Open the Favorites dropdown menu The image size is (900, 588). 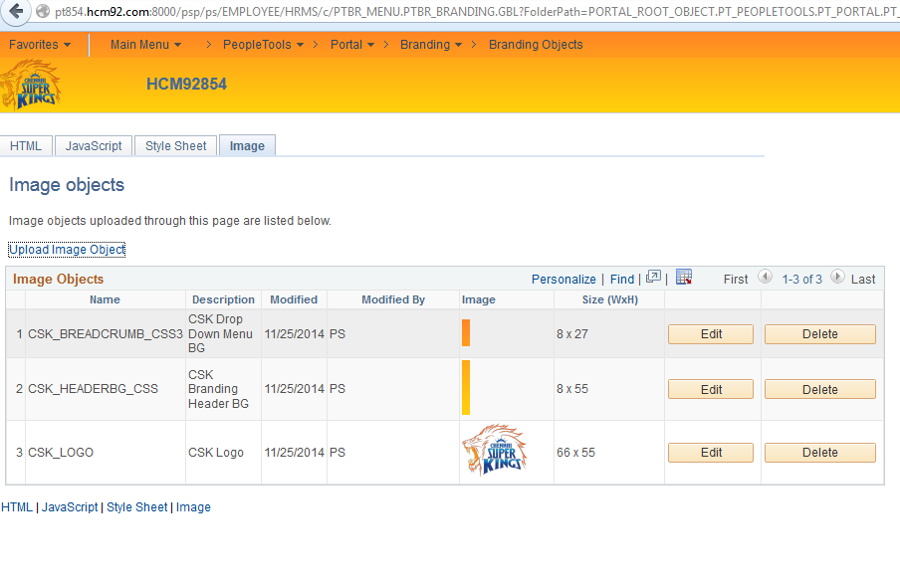pos(40,45)
